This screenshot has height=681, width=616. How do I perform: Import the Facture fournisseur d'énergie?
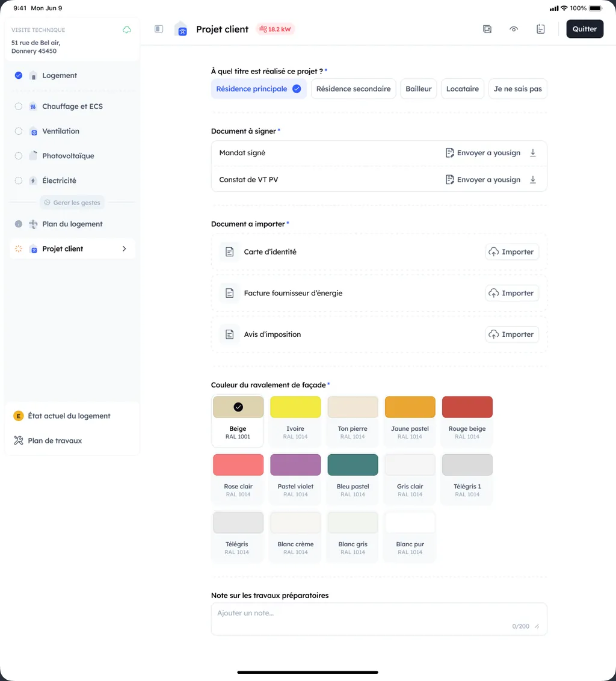(x=512, y=293)
